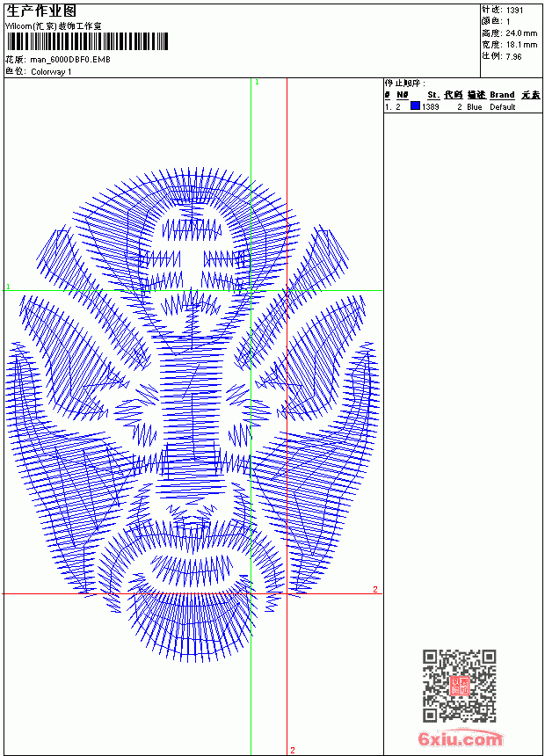Select the green marker 1 at left edge
Viewport: 545px width, 756px height.
click(8, 287)
